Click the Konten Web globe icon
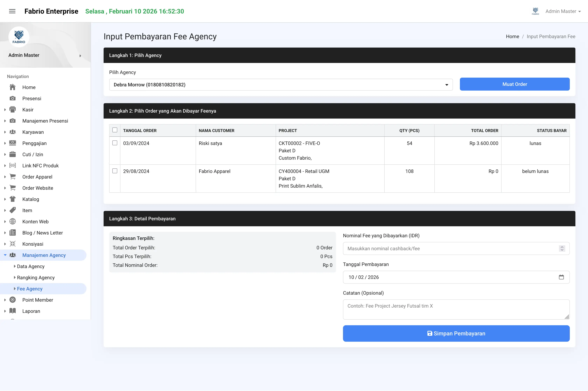Image resolution: width=588 pixels, height=391 pixels. tap(12, 221)
